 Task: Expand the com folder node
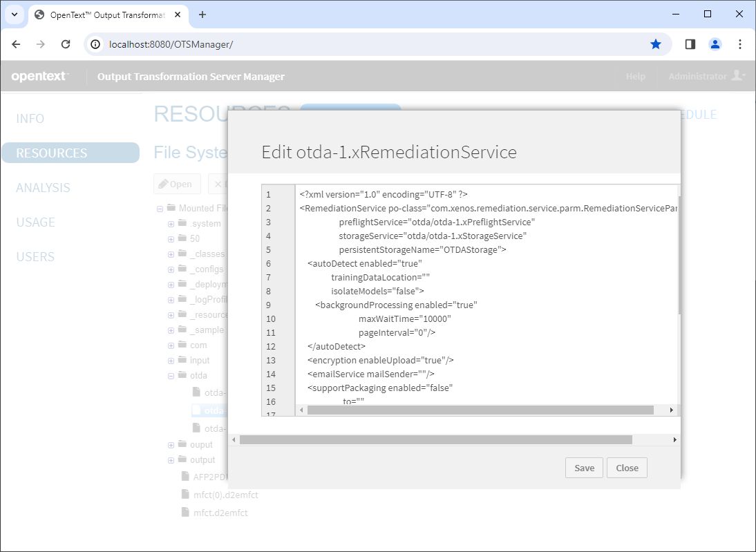pyautogui.click(x=171, y=345)
